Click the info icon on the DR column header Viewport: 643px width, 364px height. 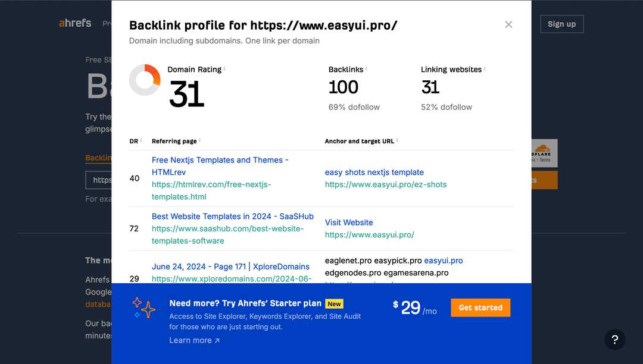coord(141,139)
